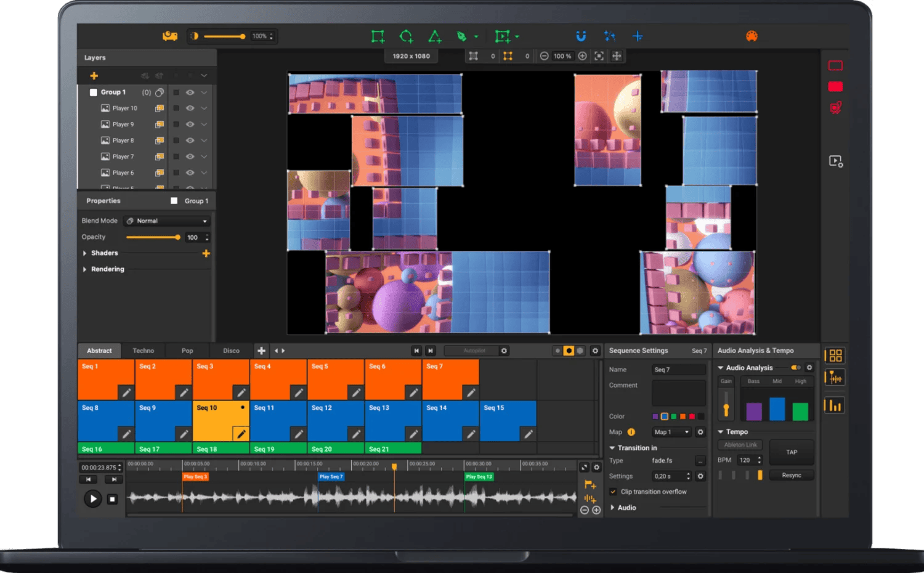Select the move canvas pan icon

tap(617, 56)
